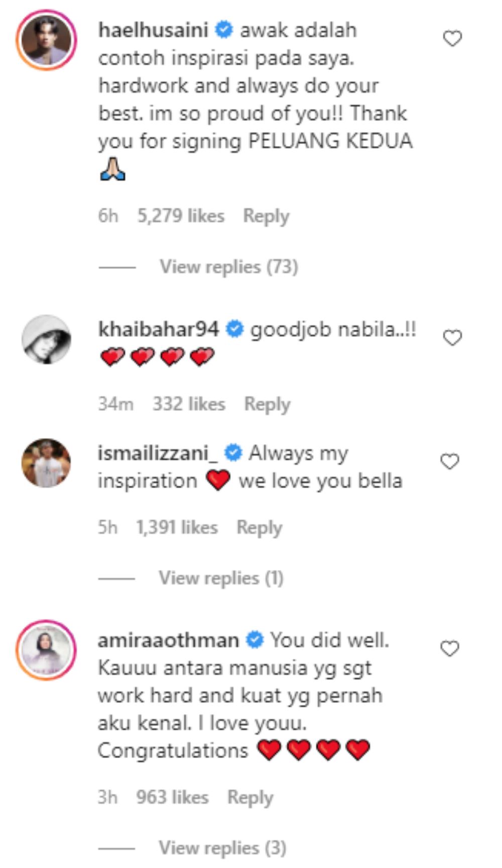Reply to ismailizzani_'s comment
Image resolution: width=502 pixels, height=868 pixels.
(x=259, y=528)
